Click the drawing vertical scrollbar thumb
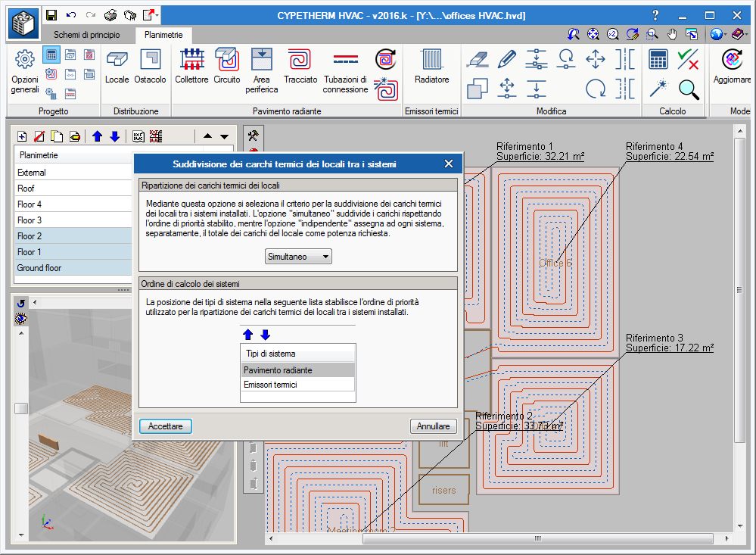Viewport: 756px width, 555px height. coord(739,289)
